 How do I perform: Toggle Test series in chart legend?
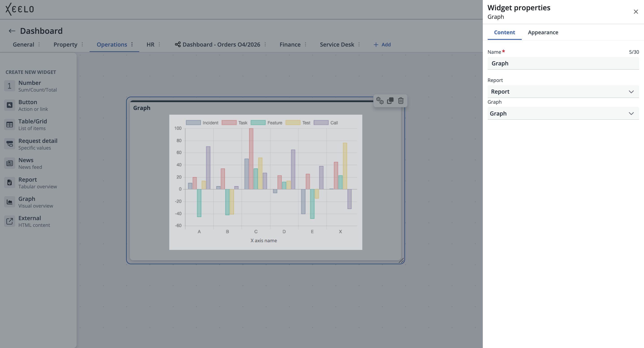pyautogui.click(x=298, y=123)
